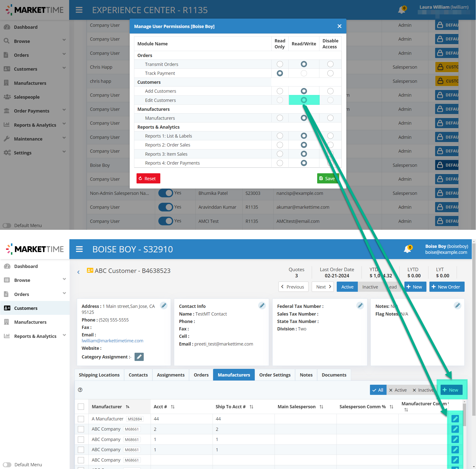Select the Read Only radio for Transmit Orders

click(x=280, y=64)
